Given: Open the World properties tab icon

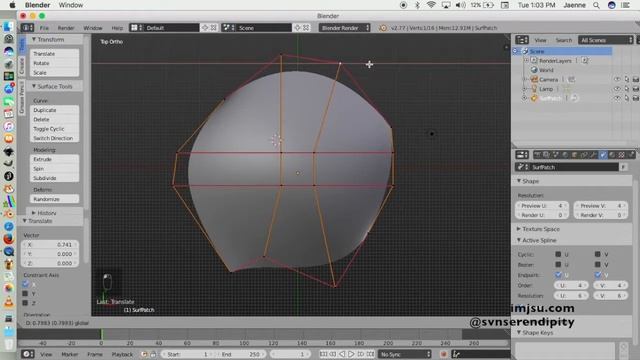Looking at the screenshot, I should (x=565, y=155).
